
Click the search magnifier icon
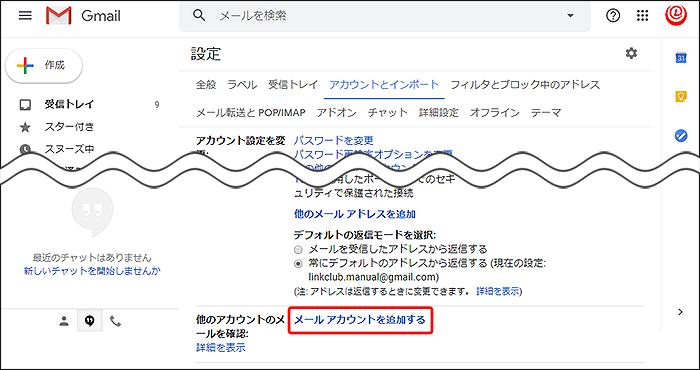pyautogui.click(x=199, y=16)
